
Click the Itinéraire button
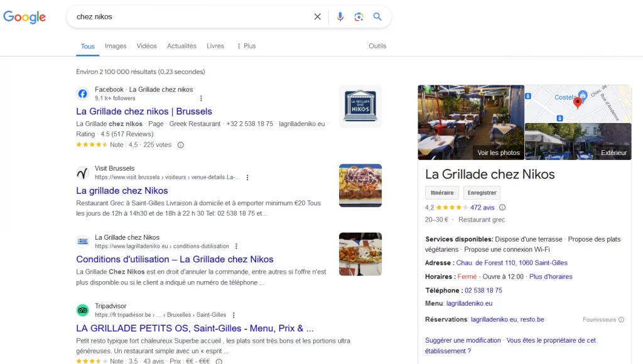click(x=442, y=193)
